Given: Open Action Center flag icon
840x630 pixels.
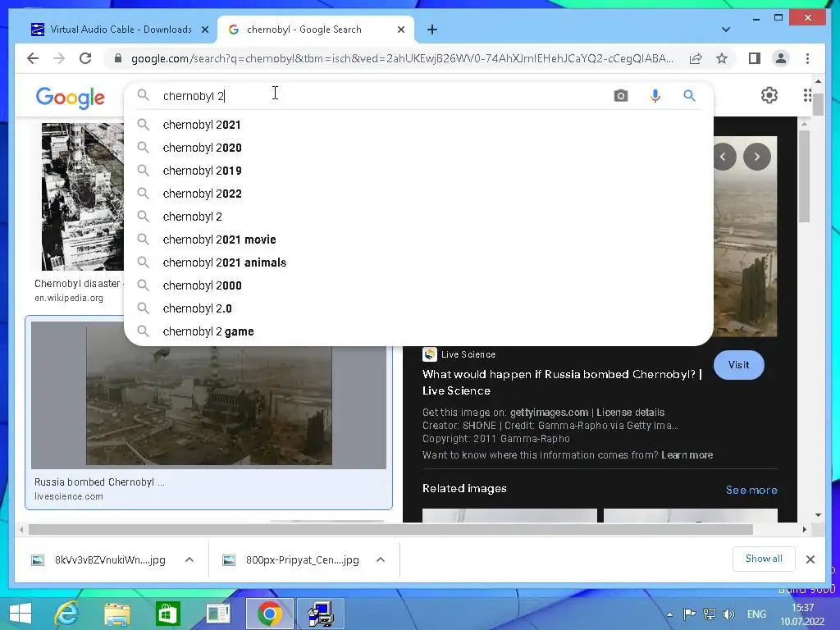Looking at the screenshot, I should tap(689, 614).
